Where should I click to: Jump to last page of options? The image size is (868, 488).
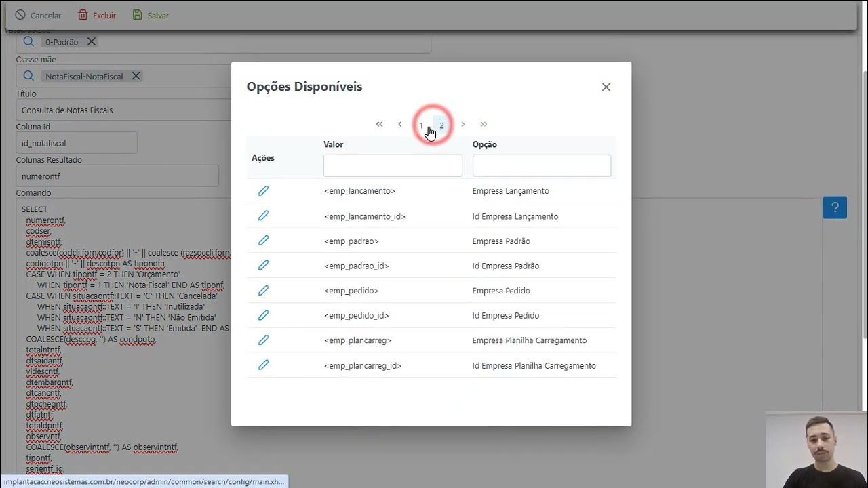tap(484, 124)
